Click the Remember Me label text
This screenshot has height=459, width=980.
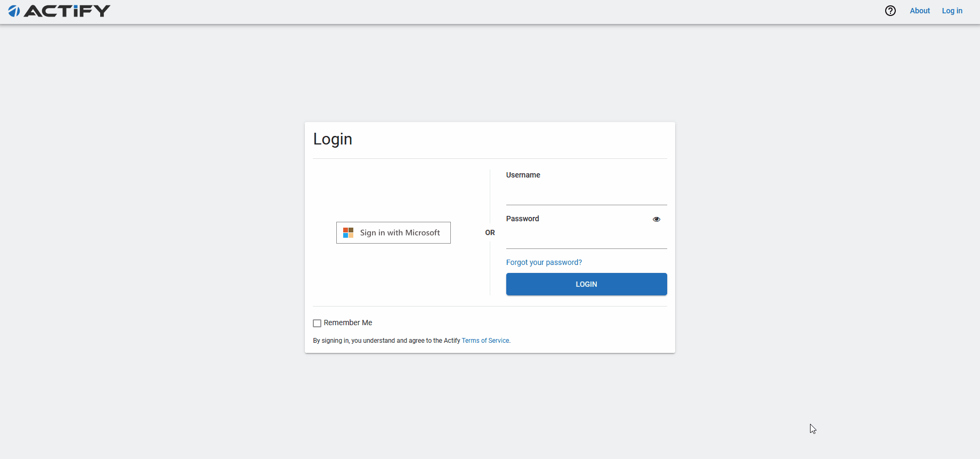[x=347, y=323]
